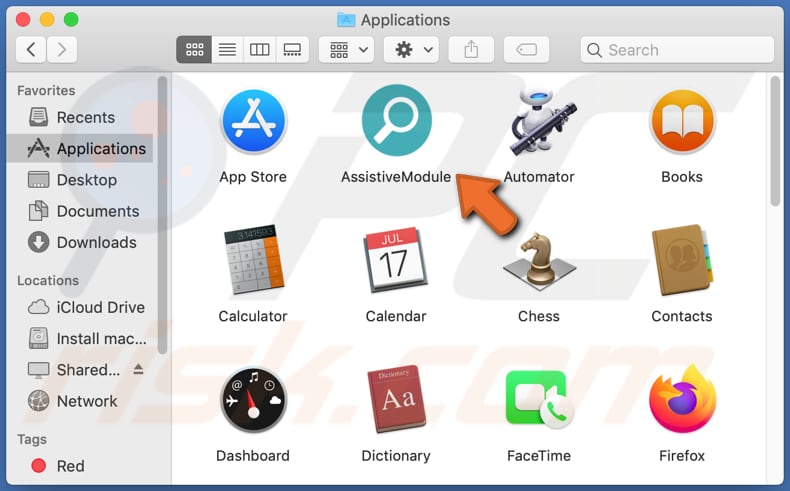790x491 pixels.
Task: Open the gear Action menu
Action: (x=411, y=49)
